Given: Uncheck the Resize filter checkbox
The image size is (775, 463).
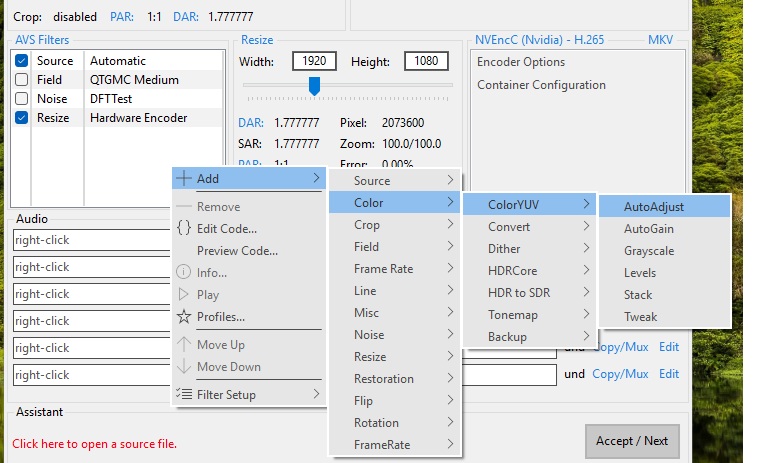Looking at the screenshot, I should [21, 118].
